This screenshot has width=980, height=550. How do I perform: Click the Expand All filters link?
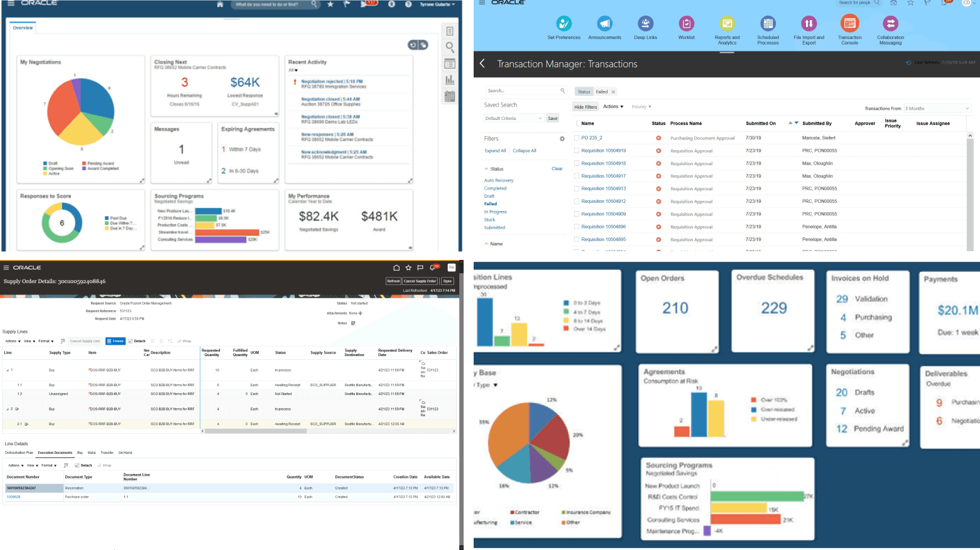pyautogui.click(x=495, y=151)
